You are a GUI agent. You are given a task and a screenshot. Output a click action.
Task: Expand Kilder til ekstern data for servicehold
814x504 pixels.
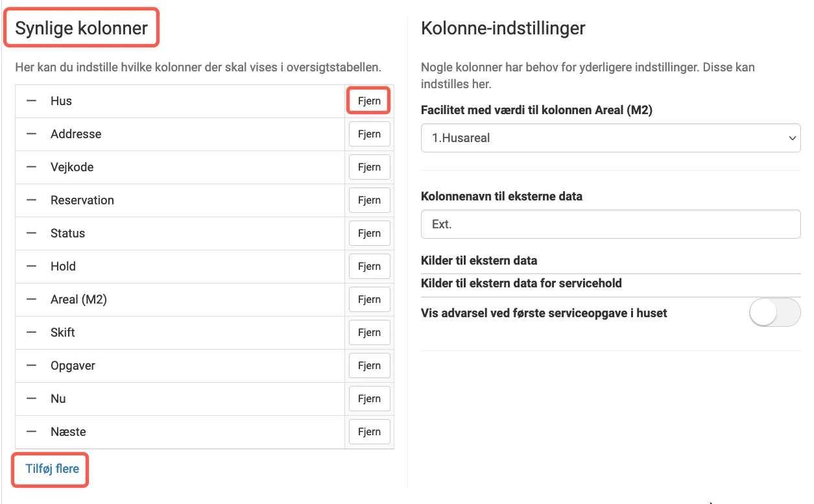pos(610,283)
